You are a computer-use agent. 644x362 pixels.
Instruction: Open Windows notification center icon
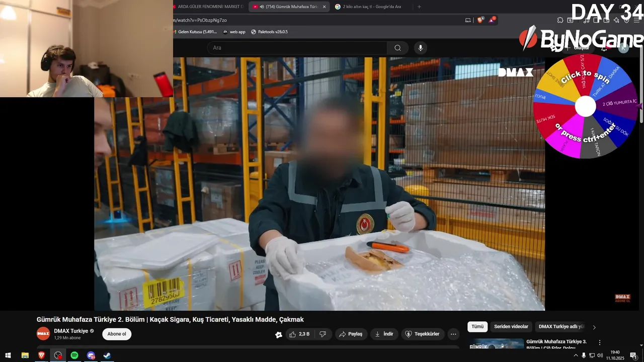633,355
